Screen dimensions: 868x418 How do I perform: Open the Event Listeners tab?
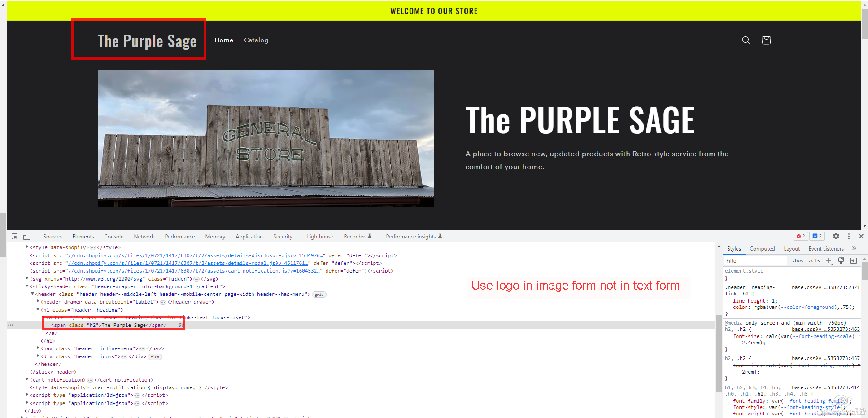826,249
